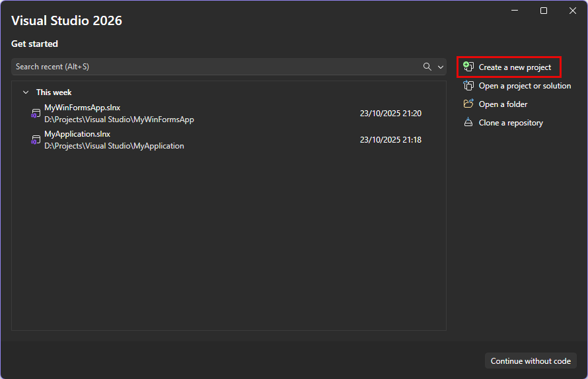Screen dimensions: 588x379
Task: Click path D:\Projects\Visual Studio\MyApplication
Action: [x=114, y=146]
